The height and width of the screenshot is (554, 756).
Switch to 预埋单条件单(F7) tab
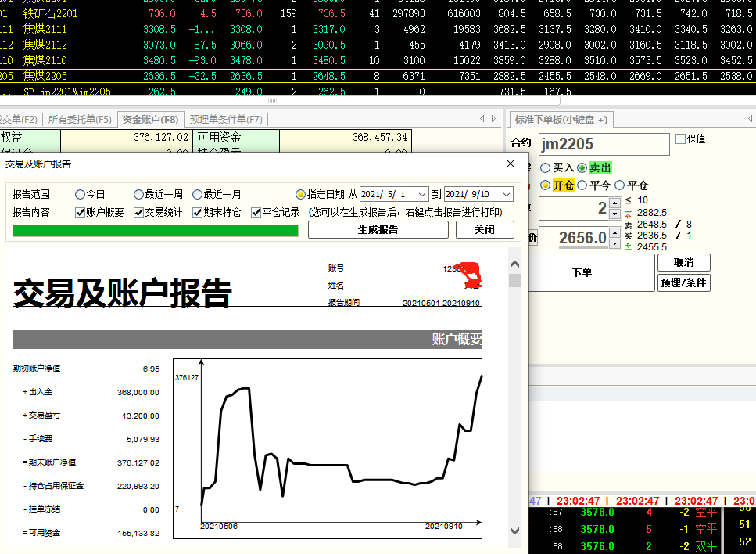226,119
